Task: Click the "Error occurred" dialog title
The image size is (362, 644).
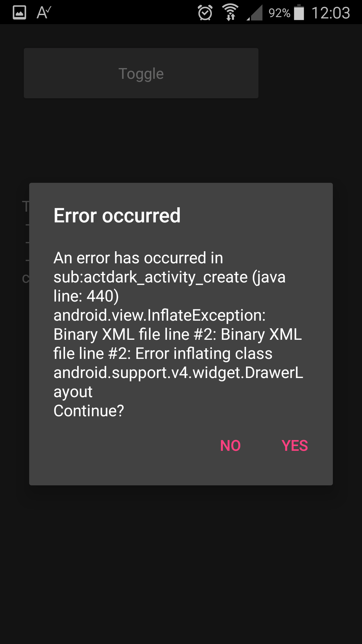Action: tap(117, 215)
